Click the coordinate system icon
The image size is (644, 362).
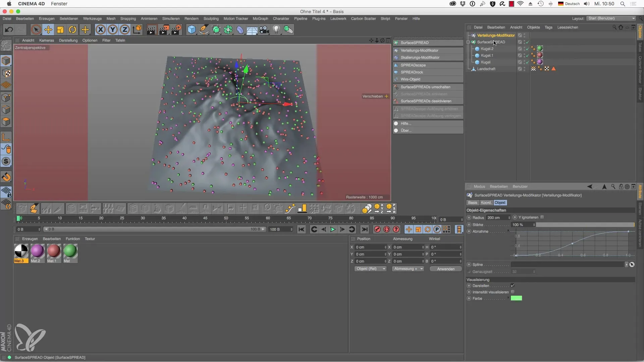(137, 29)
